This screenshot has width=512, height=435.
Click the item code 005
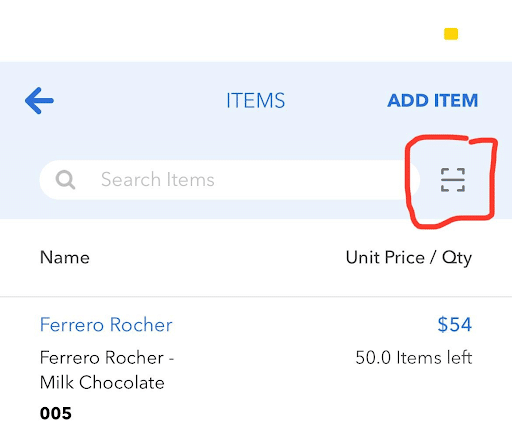coord(56,413)
